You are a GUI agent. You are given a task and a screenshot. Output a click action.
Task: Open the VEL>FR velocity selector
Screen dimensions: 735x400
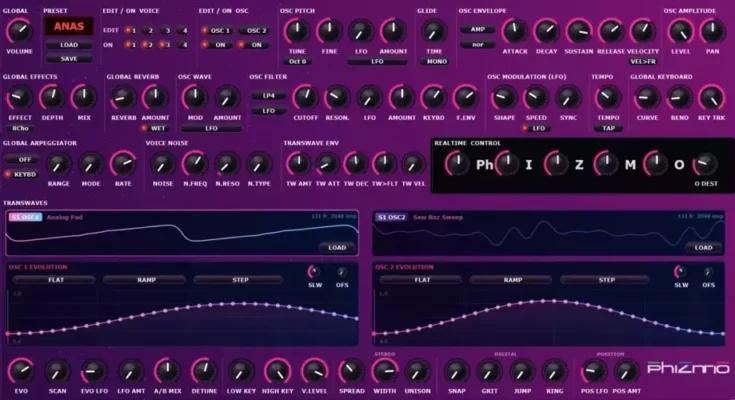point(643,61)
